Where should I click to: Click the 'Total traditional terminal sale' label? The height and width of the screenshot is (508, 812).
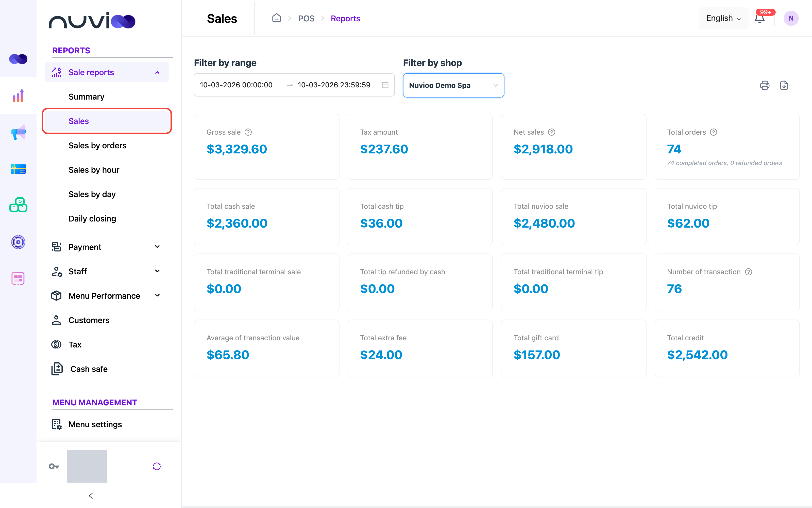point(253,272)
